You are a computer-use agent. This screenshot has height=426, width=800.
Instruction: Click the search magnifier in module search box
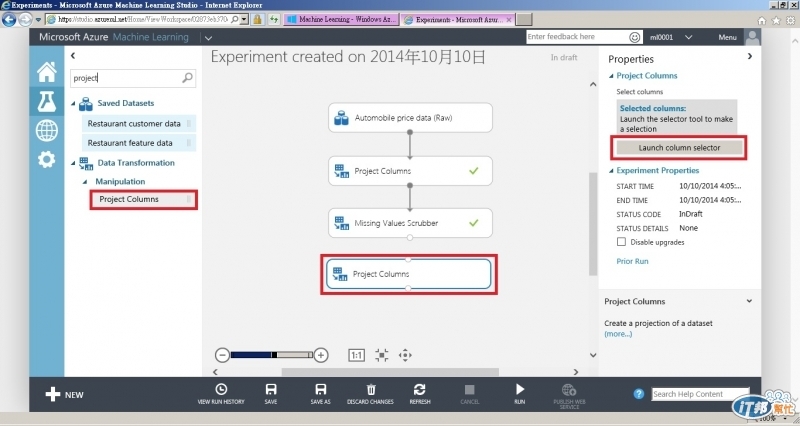pyautogui.click(x=187, y=78)
